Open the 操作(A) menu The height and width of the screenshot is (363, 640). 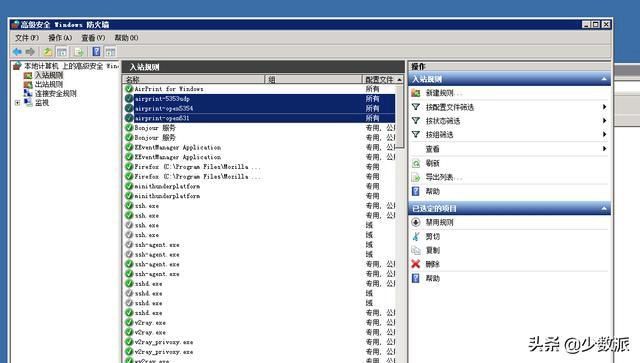coord(60,38)
